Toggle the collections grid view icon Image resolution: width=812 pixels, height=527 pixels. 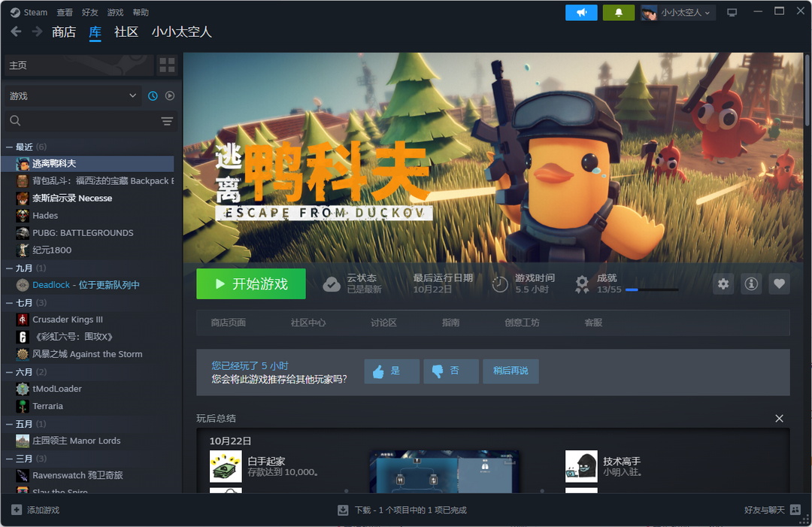(167, 65)
